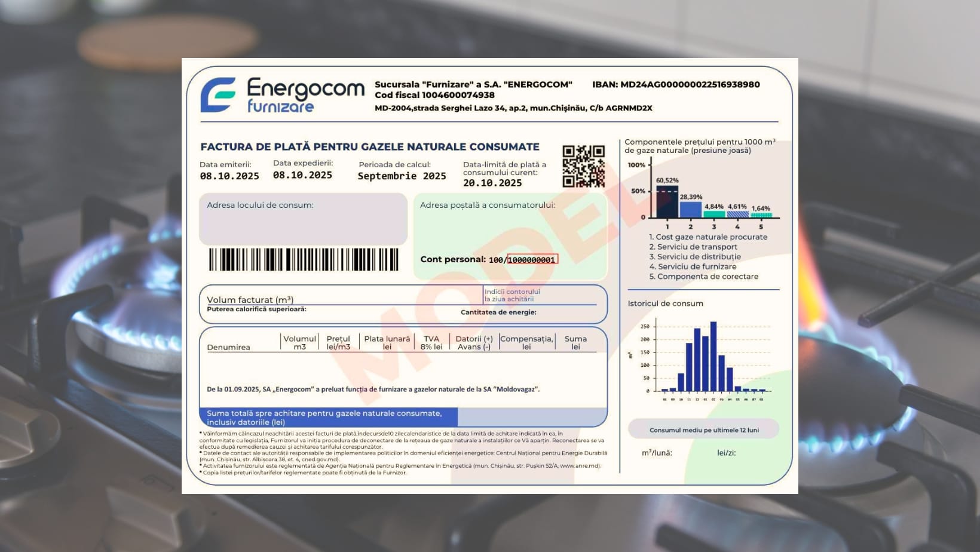Click the QR code on the invoice
This screenshot has width=980, height=552.
583,166
